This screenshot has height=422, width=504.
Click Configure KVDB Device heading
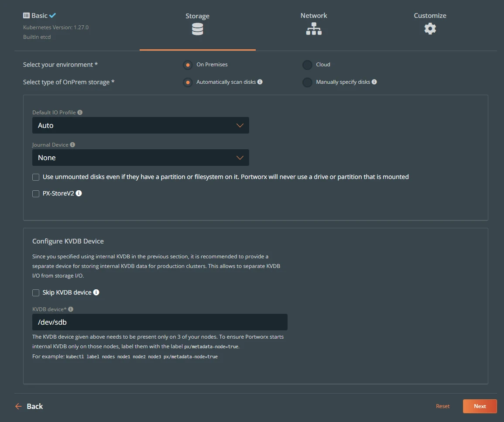[68, 241]
